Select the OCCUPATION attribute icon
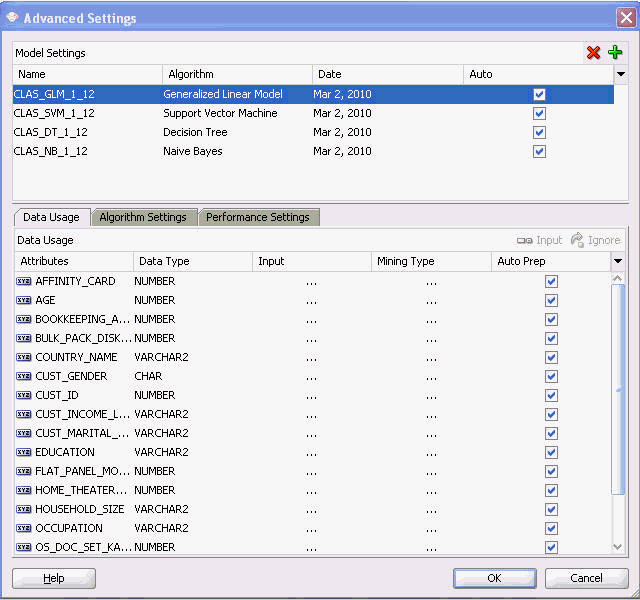Screen dimensions: 640x600 [24, 528]
